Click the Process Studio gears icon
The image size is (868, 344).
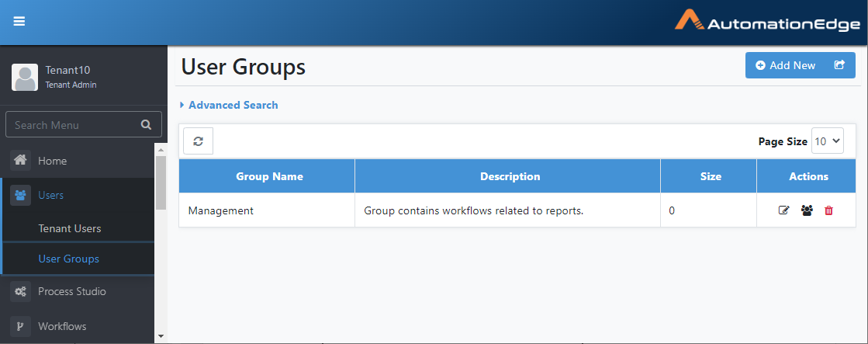(20, 291)
